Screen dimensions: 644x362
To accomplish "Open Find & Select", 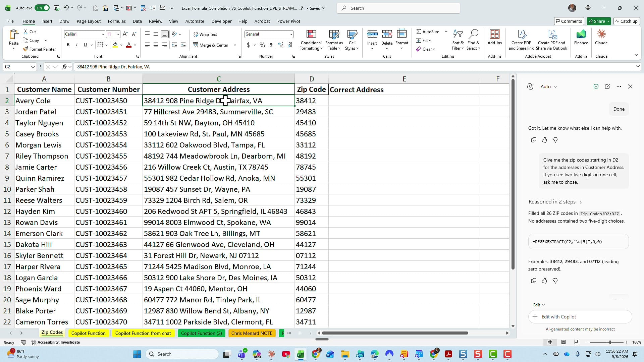I will (x=473, y=40).
